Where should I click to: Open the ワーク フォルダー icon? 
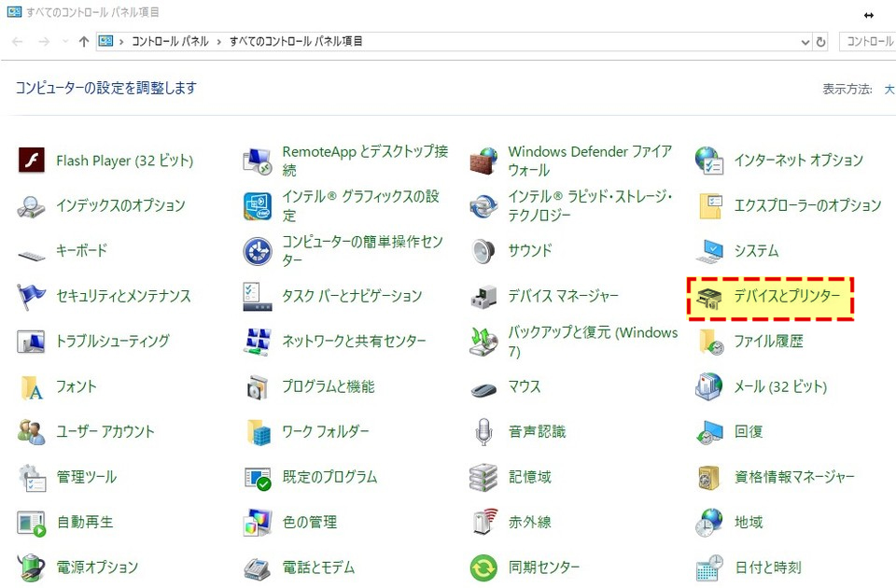click(258, 432)
